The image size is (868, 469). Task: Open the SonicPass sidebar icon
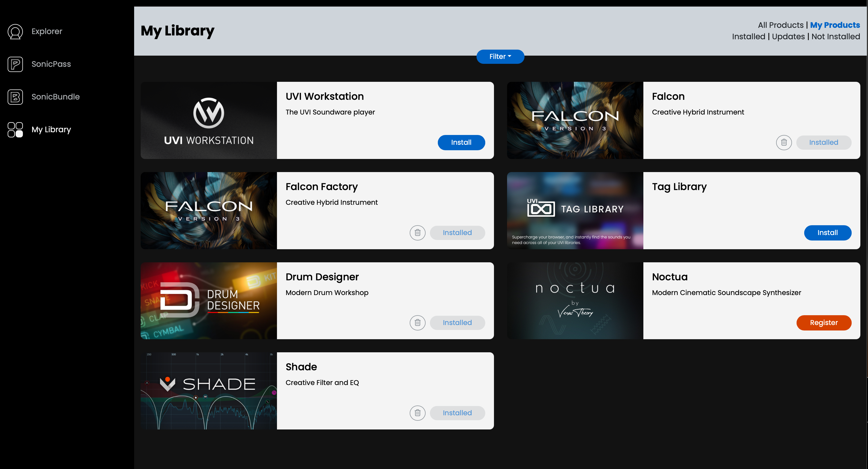coord(15,64)
